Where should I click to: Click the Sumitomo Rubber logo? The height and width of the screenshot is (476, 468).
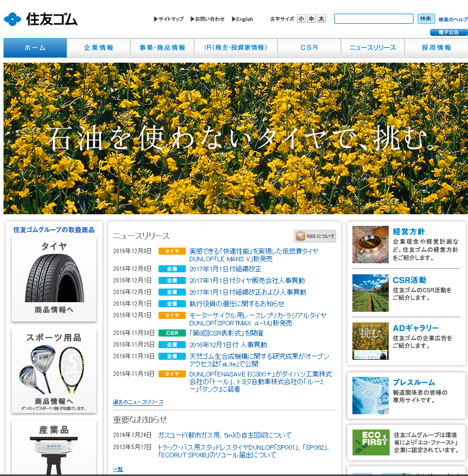click(x=41, y=19)
